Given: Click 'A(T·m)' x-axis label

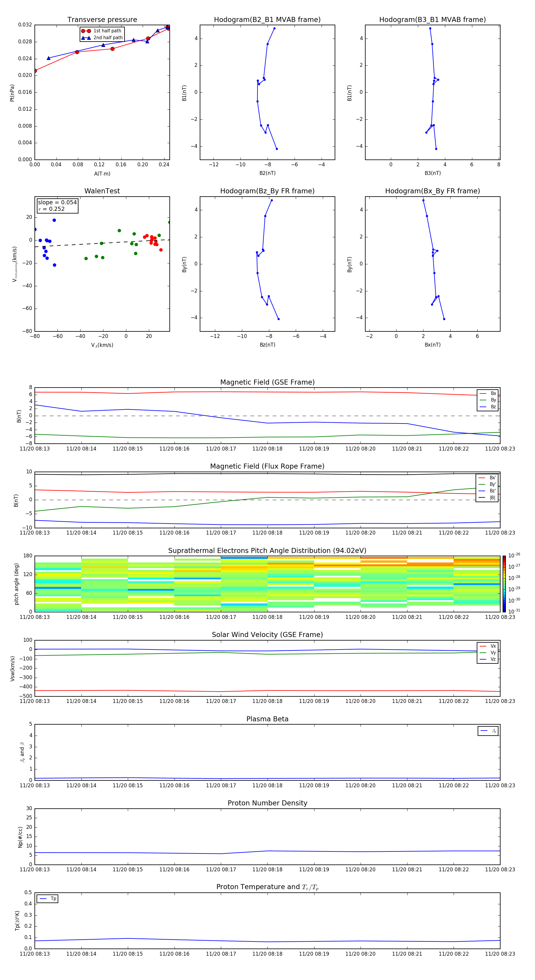Looking at the screenshot, I should pos(102,173).
